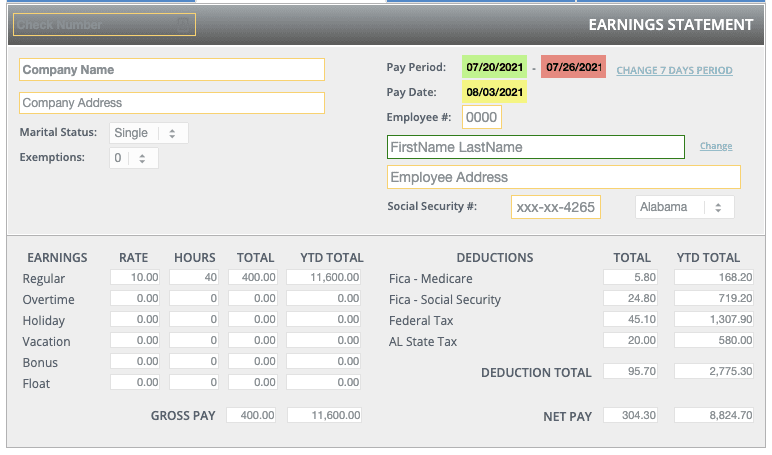Screen dimensions: 772x455
Task: Click the Overtime rate field
Action: click(x=135, y=298)
